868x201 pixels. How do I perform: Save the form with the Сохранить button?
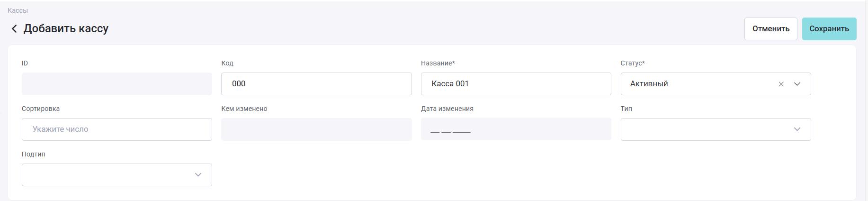coord(829,29)
